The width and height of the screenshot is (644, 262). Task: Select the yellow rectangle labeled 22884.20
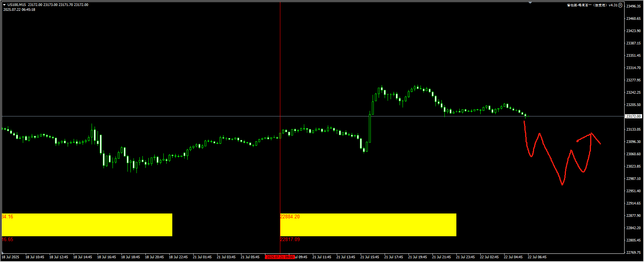(x=368, y=225)
